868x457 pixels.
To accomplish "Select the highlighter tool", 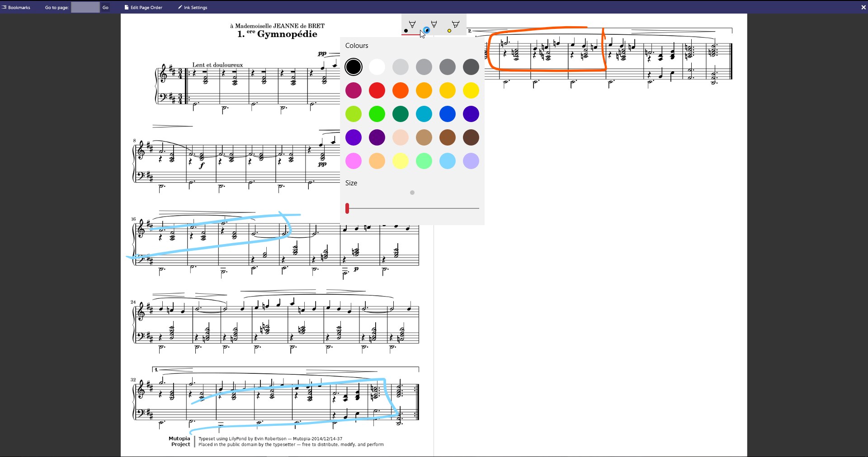I will click(455, 25).
